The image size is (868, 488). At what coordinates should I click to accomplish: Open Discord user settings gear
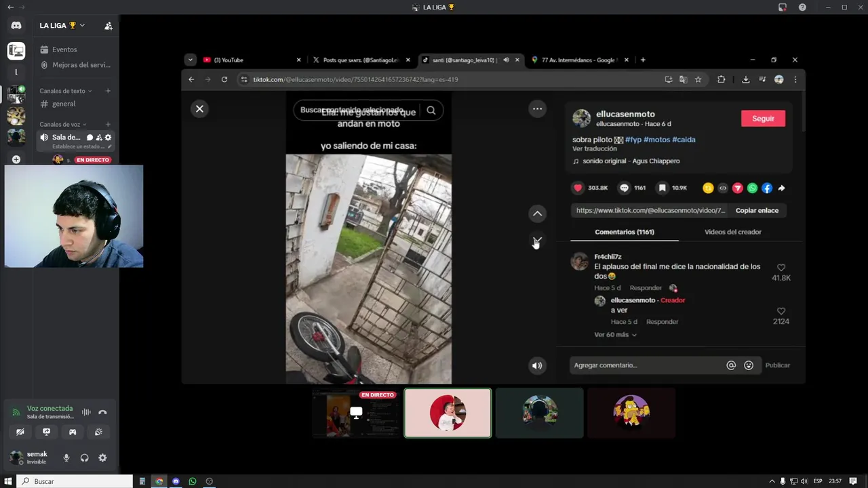(102, 458)
